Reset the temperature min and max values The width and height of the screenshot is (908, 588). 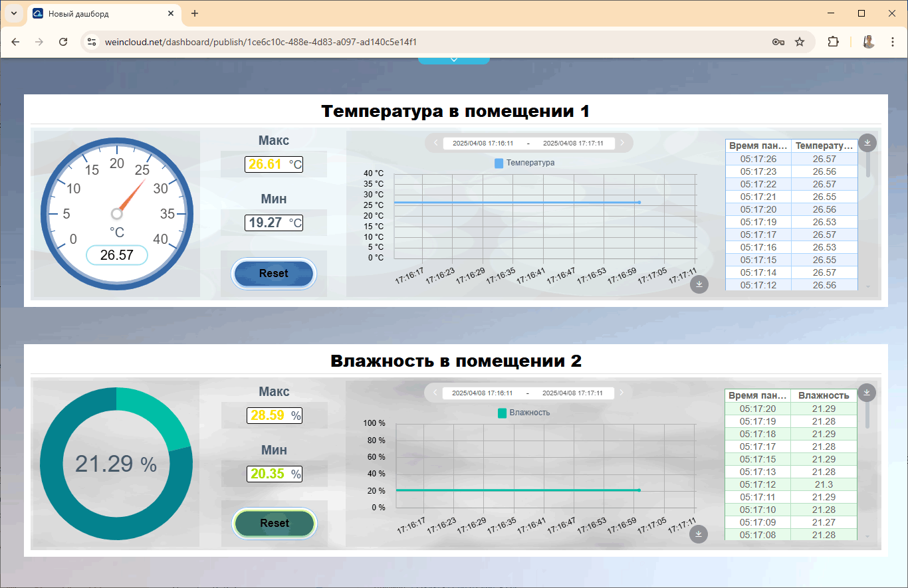[x=274, y=274]
